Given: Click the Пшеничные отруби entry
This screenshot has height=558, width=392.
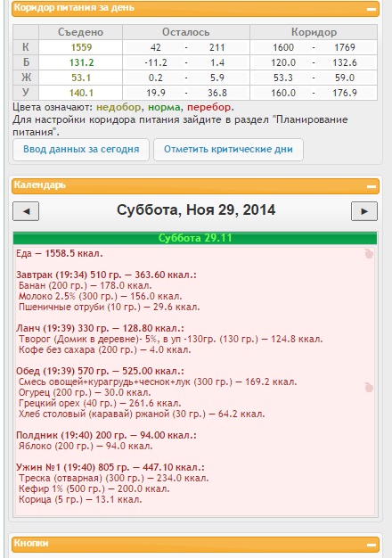Looking at the screenshot, I should (110, 308).
